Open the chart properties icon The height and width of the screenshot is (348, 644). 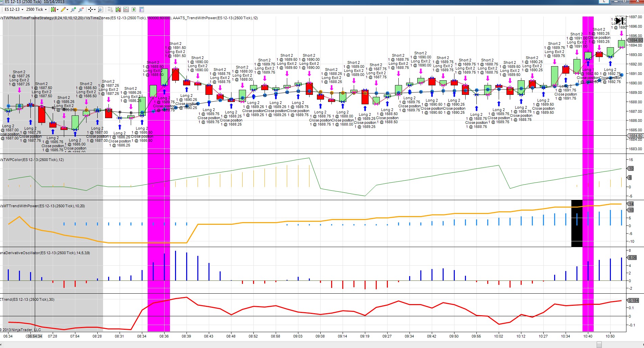(x=142, y=9)
